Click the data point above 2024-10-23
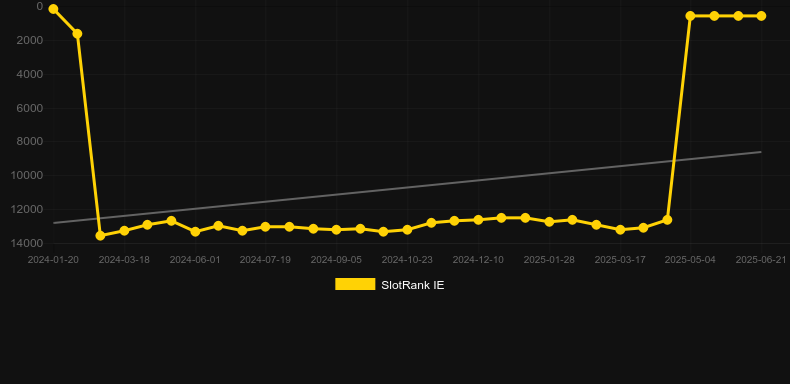This screenshot has height=384, width=790. (x=407, y=229)
